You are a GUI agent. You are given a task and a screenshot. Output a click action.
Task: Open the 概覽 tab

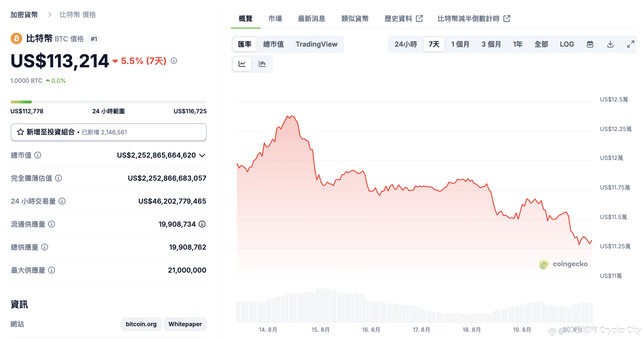tap(245, 19)
